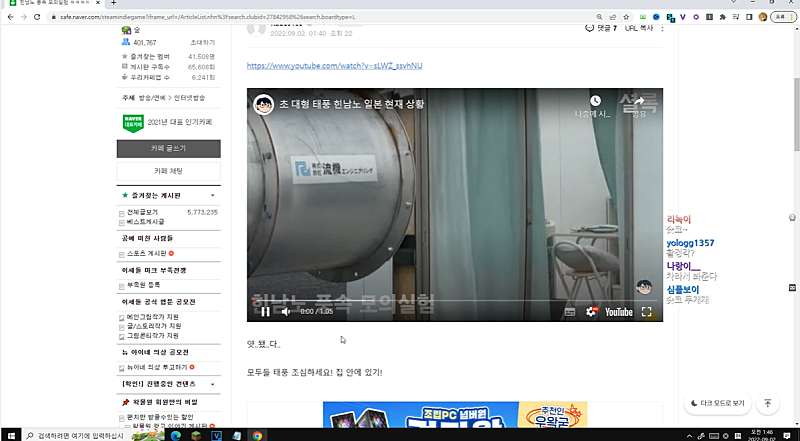Mute the YouTube video volume

[286, 311]
